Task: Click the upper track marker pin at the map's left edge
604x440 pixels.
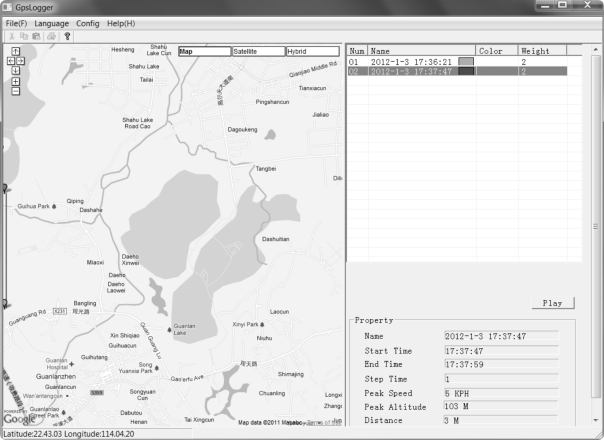Action: click(5, 189)
